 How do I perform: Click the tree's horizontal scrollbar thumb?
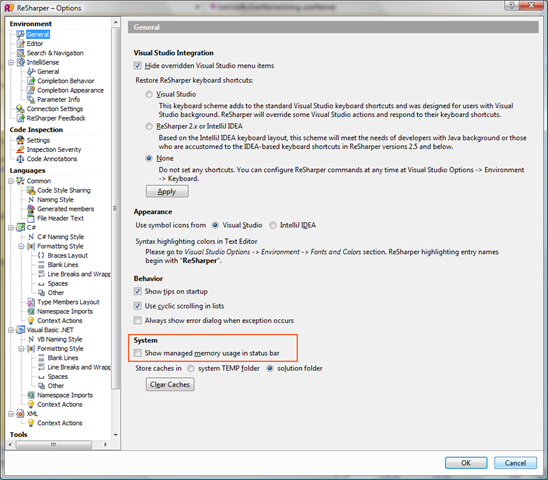pos(53,445)
